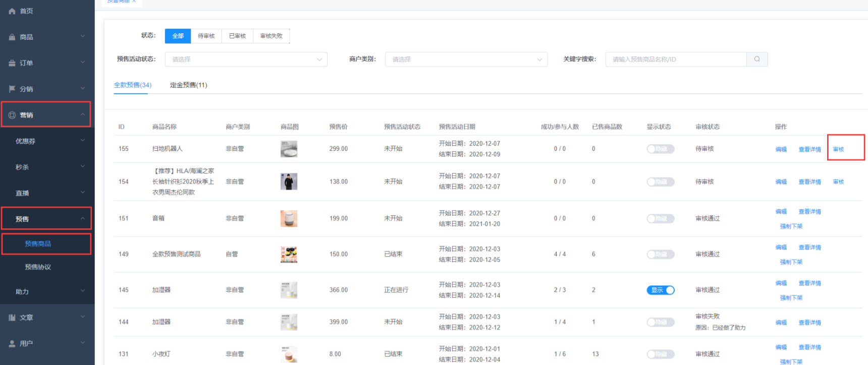
Task: Expand the 直播 submenu chevron
Action: tap(83, 193)
